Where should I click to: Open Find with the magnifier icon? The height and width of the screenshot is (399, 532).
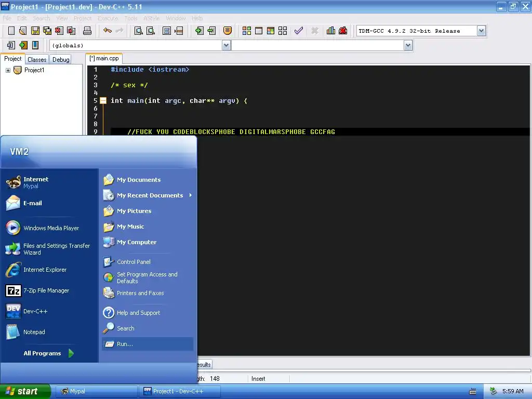(x=138, y=31)
